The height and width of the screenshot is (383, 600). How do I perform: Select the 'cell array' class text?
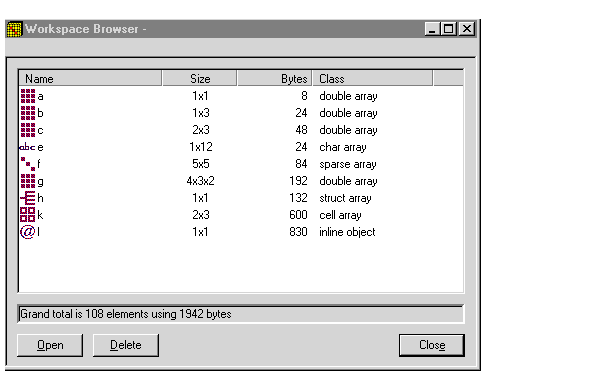click(x=340, y=215)
